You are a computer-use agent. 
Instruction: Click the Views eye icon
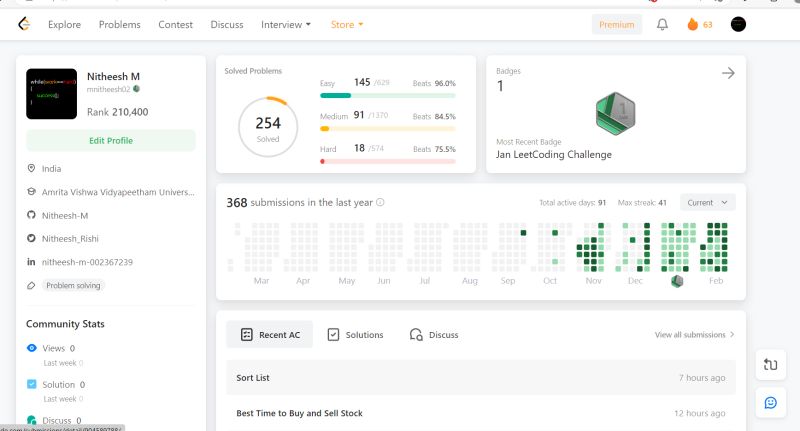click(32, 348)
